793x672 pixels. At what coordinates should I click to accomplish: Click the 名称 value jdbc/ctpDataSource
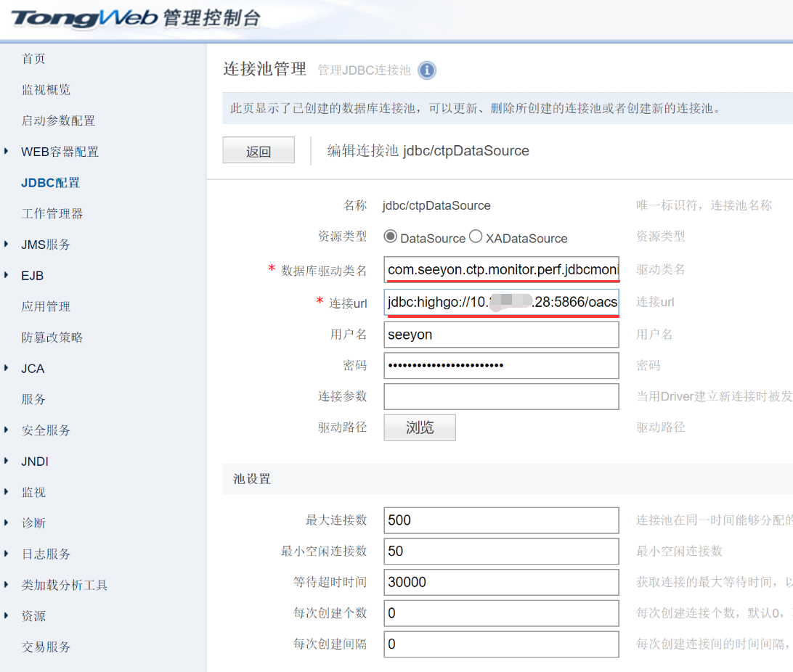436,205
